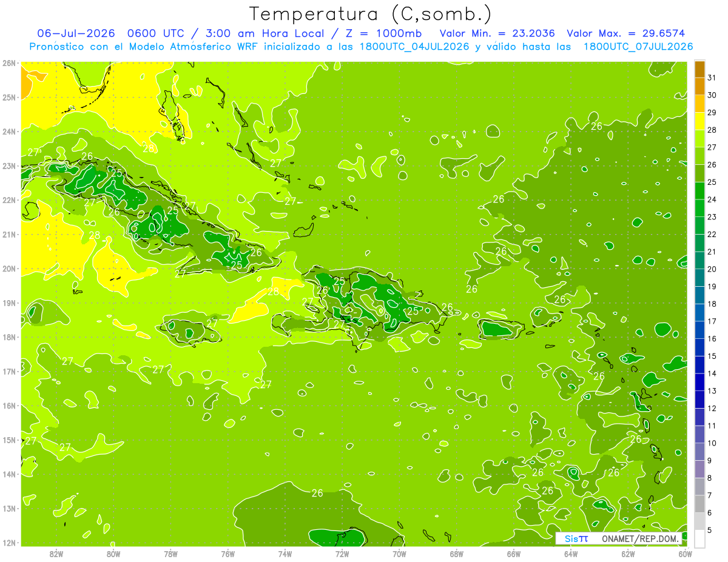728x562 pixels.
Task: Click the '15N' latitude axis label
Action: 8,440
